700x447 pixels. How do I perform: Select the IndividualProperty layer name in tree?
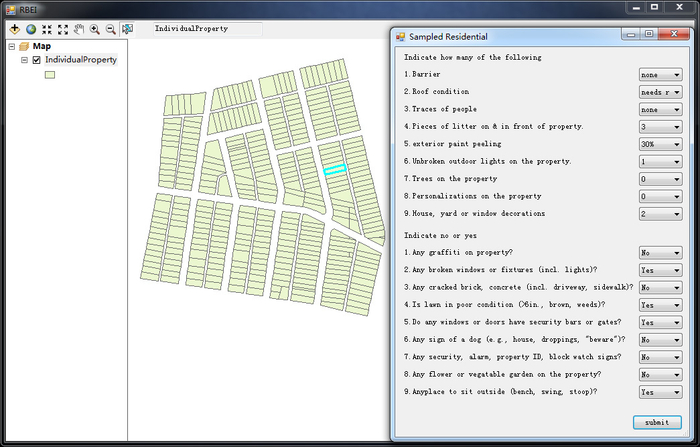(80, 60)
